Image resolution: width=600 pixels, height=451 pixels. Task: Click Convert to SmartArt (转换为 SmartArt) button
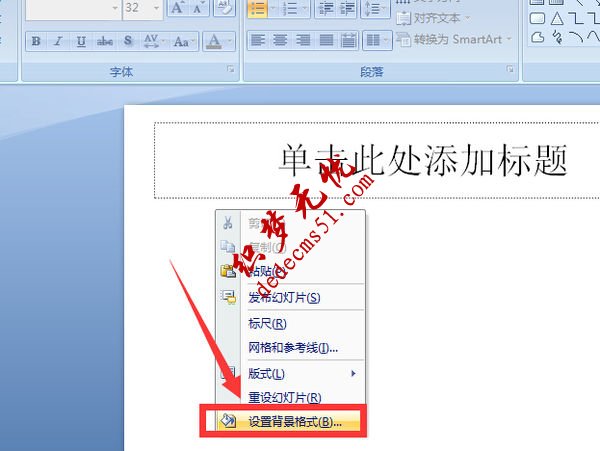pos(455,41)
